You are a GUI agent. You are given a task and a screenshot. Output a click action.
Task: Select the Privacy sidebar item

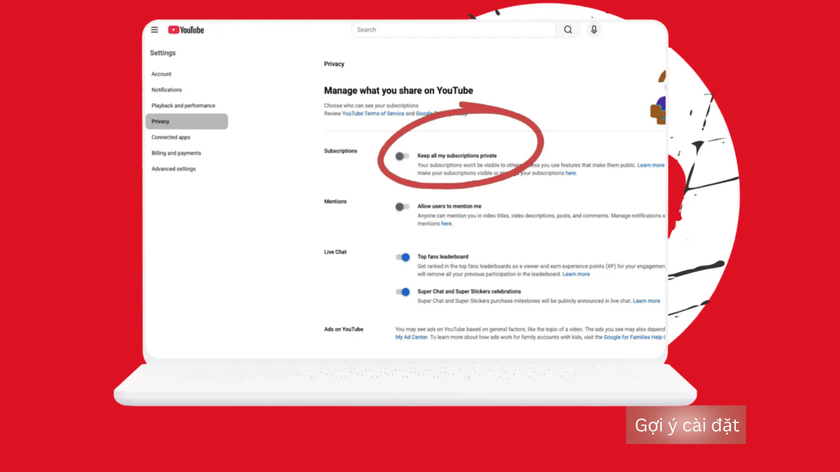(186, 122)
